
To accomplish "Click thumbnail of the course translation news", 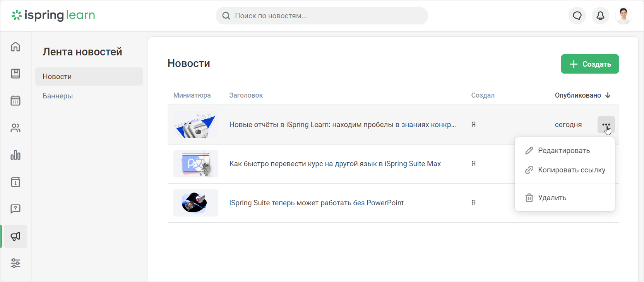I will pyautogui.click(x=195, y=164).
